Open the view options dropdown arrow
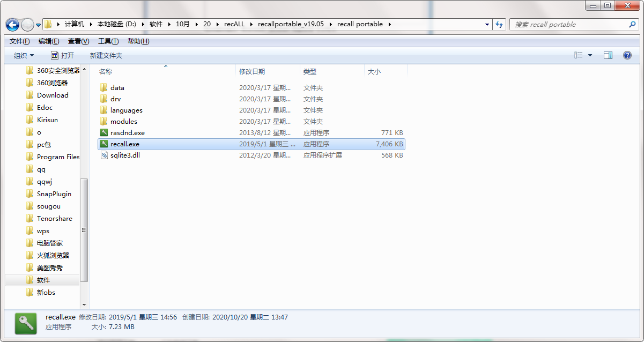The width and height of the screenshot is (644, 342). [590, 55]
